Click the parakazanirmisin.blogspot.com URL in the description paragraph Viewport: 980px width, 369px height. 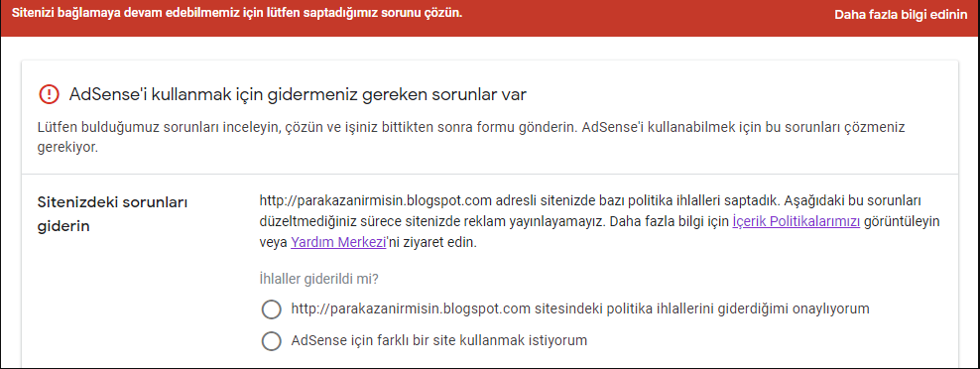coord(376,200)
